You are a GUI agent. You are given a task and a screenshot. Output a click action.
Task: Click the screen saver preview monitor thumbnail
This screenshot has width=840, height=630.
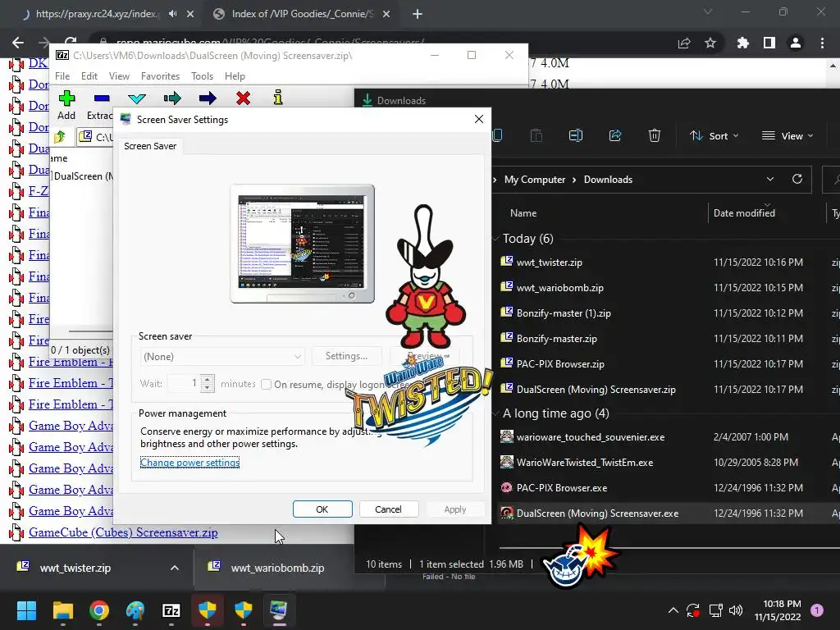click(x=302, y=244)
